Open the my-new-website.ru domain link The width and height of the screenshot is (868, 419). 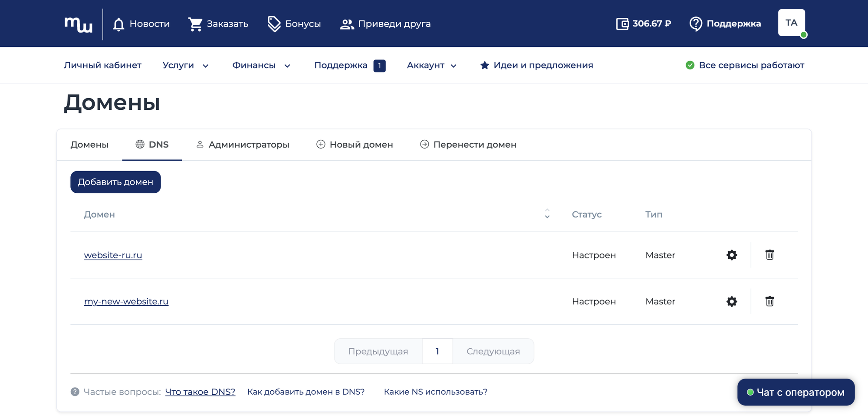click(126, 301)
